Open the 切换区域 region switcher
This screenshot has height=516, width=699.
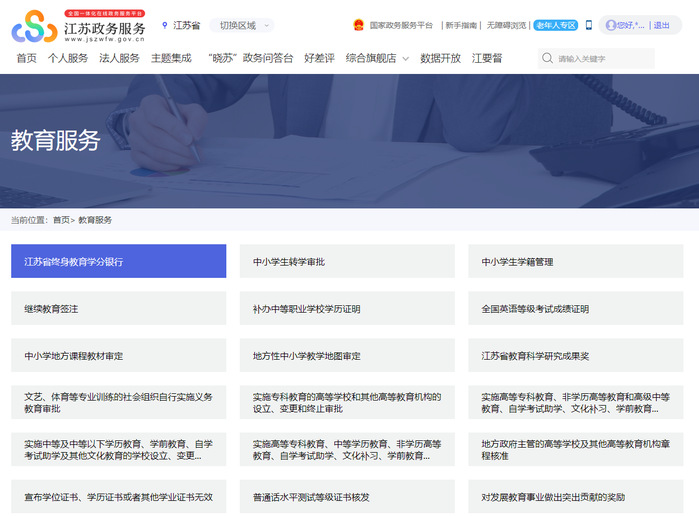(x=239, y=25)
